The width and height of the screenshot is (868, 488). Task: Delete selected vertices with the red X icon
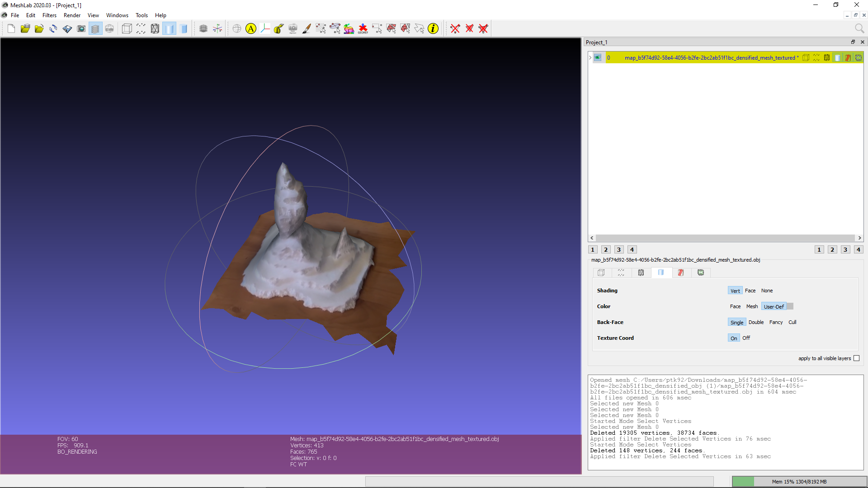[x=455, y=28]
